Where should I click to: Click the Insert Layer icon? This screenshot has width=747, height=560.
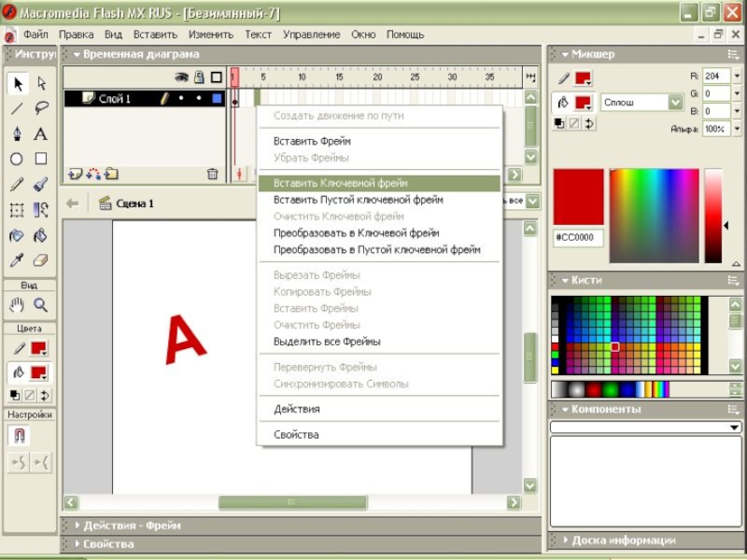point(75,175)
